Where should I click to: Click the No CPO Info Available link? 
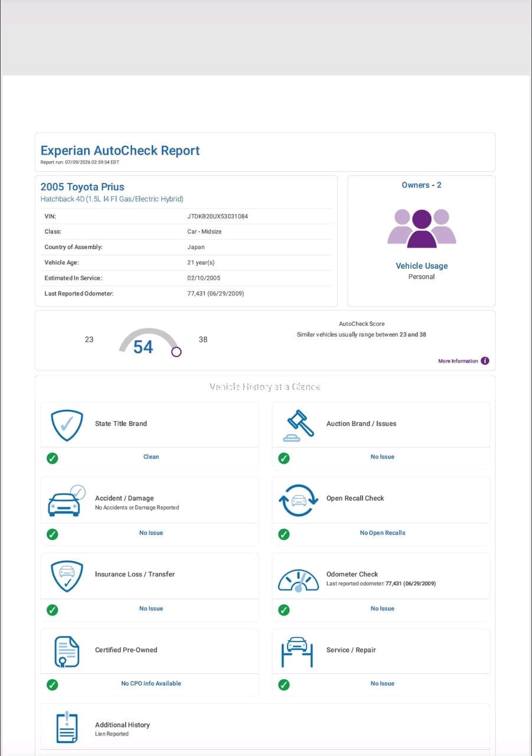click(151, 683)
